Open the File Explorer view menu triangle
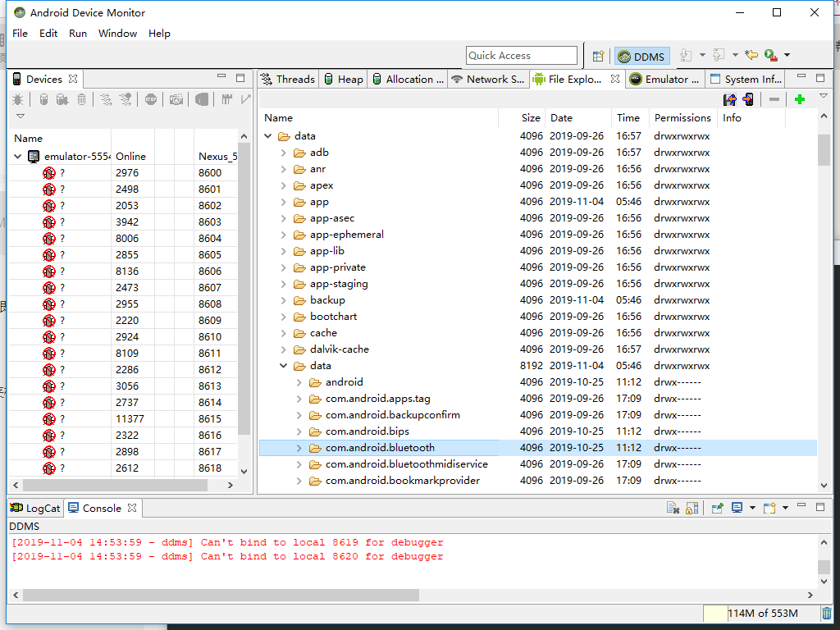The height and width of the screenshot is (630, 840). [x=824, y=96]
